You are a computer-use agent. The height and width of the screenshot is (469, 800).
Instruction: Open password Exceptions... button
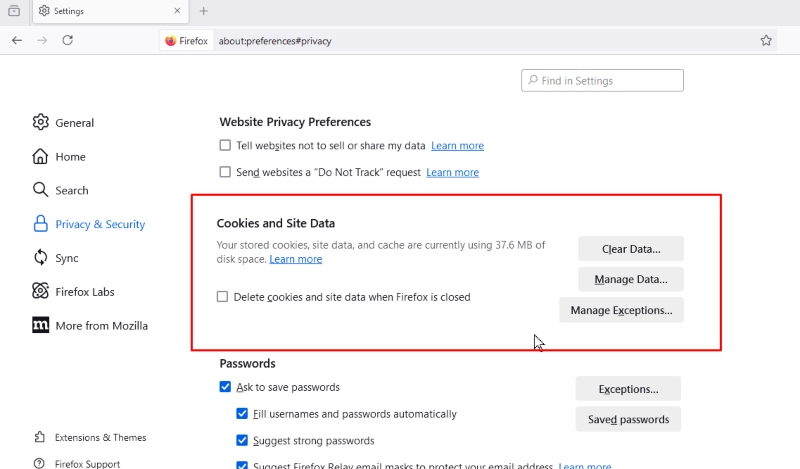tap(628, 389)
